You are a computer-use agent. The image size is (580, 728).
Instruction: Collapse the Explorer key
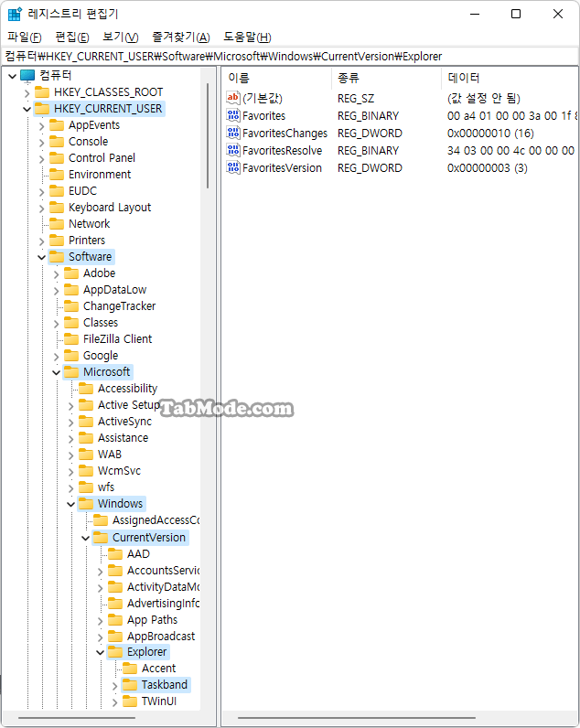(101, 653)
